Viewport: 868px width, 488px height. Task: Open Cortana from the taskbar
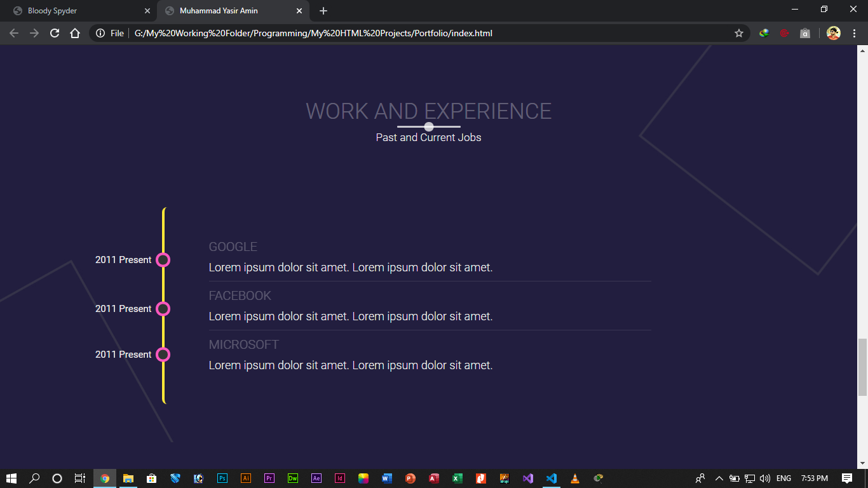(x=57, y=478)
